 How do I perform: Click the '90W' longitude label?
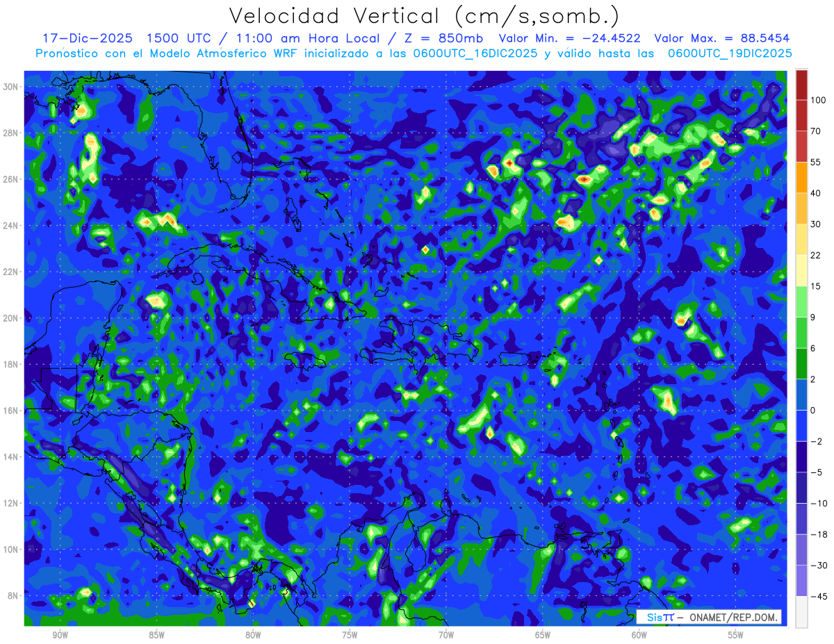pos(60,635)
